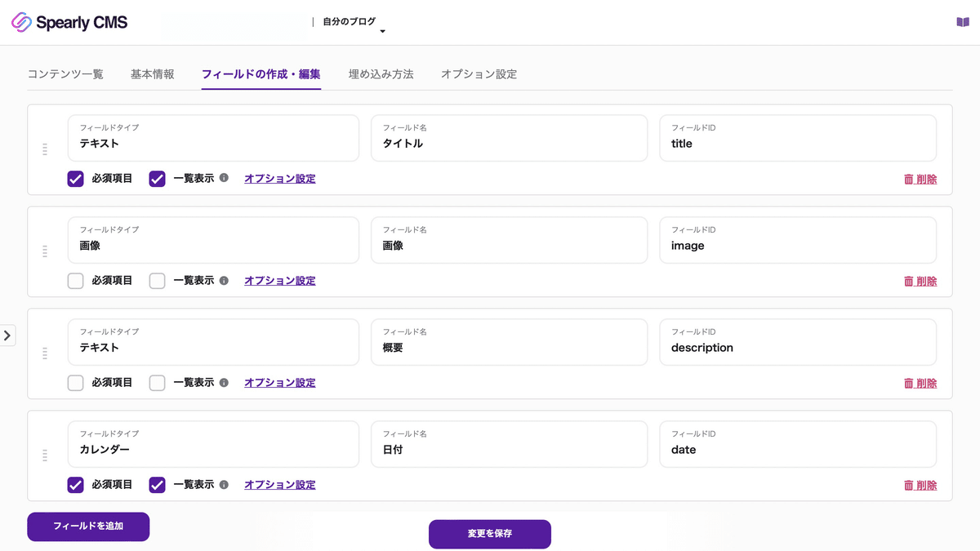This screenshot has height=551, width=980.
Task: Open the 自分のブログ dropdown
Action: tap(354, 24)
